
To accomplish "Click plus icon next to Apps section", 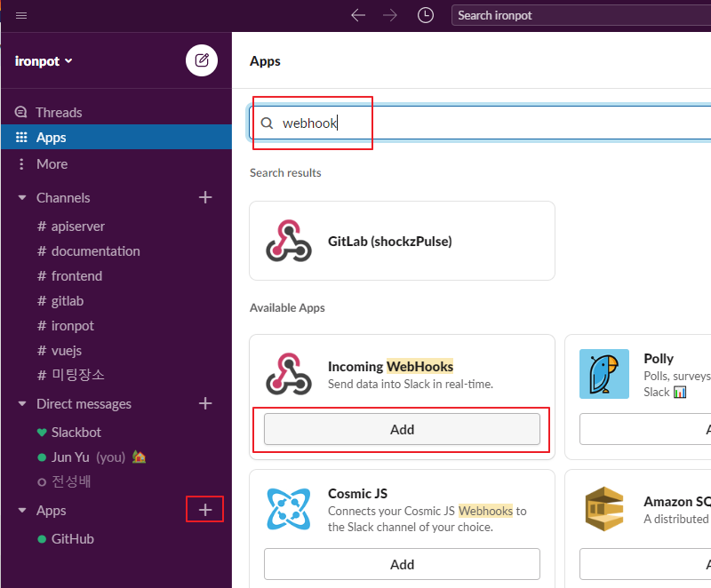I will point(205,510).
